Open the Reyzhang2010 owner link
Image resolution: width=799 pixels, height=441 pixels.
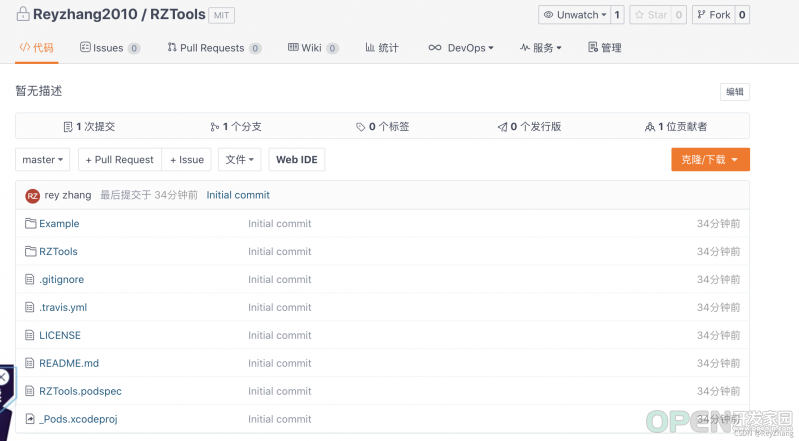pyautogui.click(x=85, y=14)
